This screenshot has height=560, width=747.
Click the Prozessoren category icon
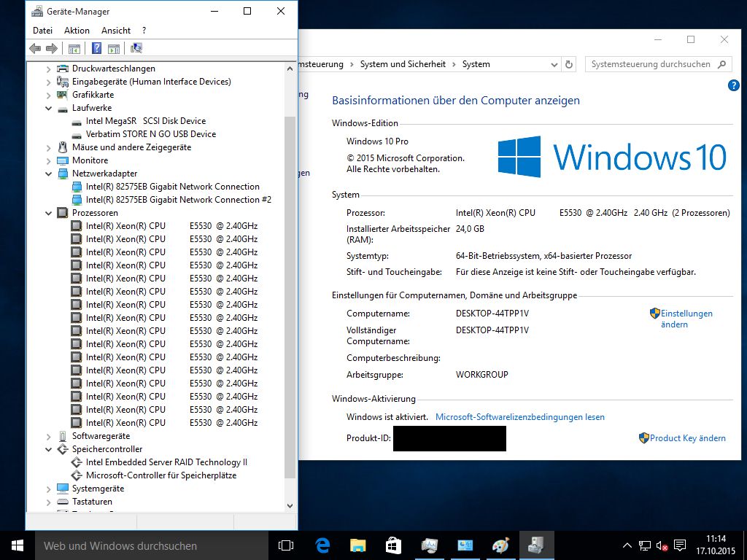pyautogui.click(x=63, y=213)
